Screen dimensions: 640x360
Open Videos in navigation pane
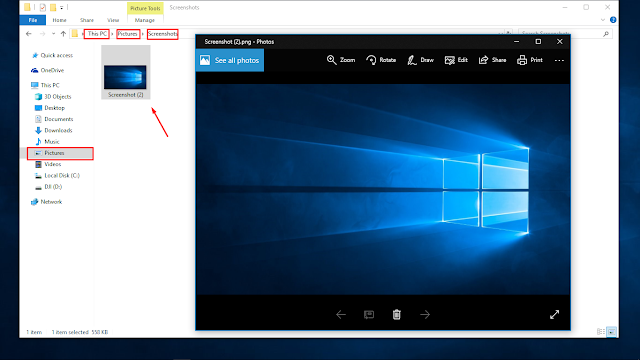pyautogui.click(x=48, y=164)
